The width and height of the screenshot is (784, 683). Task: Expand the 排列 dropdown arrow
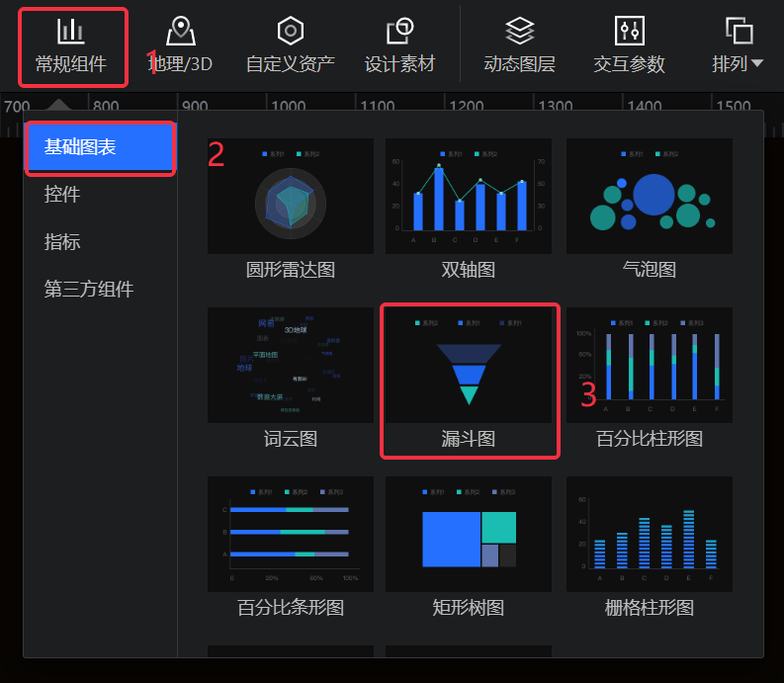tap(757, 64)
